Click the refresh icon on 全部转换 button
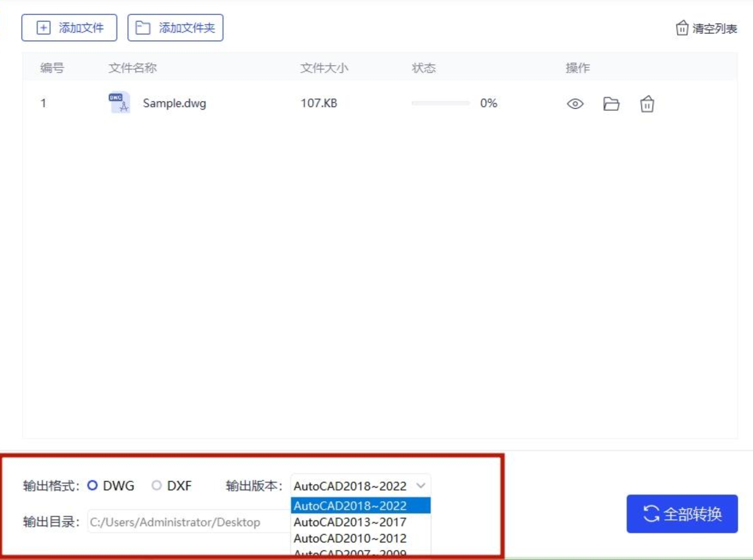 point(651,513)
